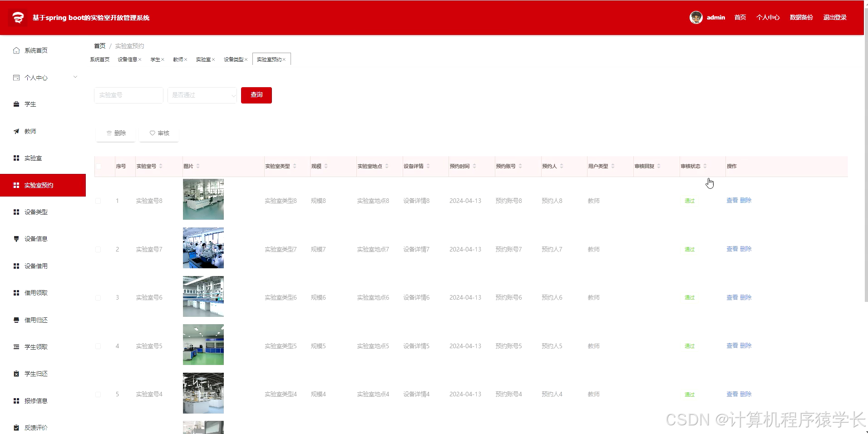The width and height of the screenshot is (868, 434).
Task: Check the row for 实验室号8
Action: pyautogui.click(x=98, y=201)
